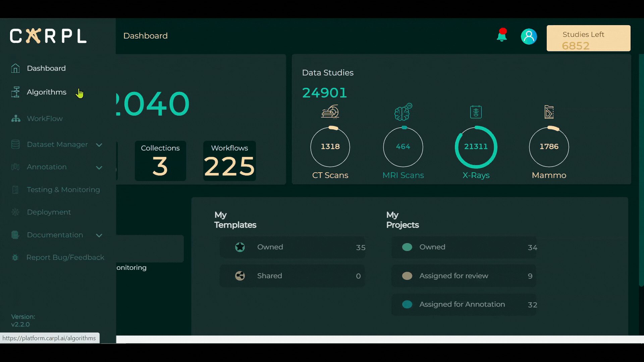Click the X-Rays circular progress ring
The image size is (644, 362).
click(x=476, y=147)
